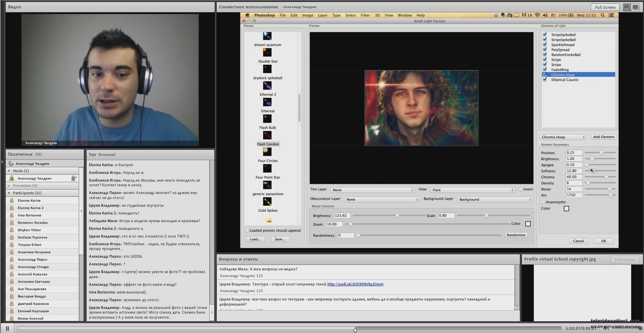This screenshot has height=333, width=644.
Task: Select the Stripe element above FadedRing
Action: click(556, 65)
